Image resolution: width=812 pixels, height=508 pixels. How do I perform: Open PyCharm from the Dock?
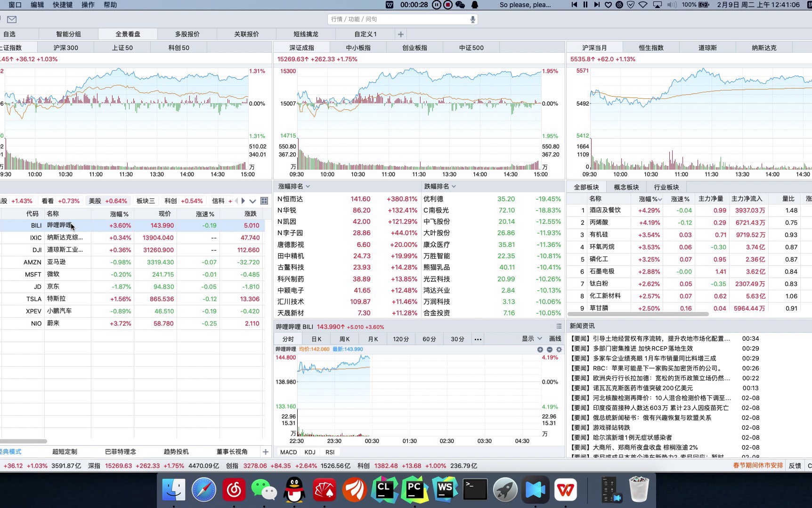point(415,490)
